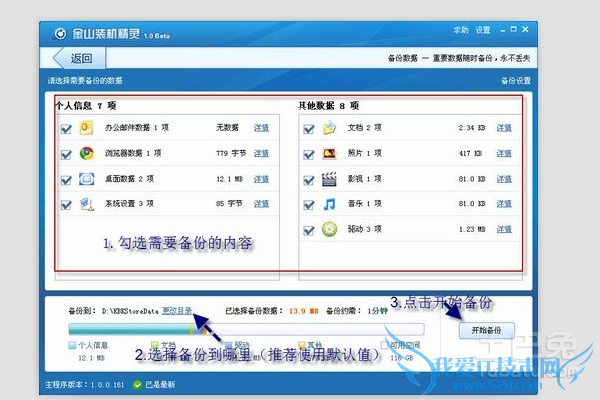The image size is (600, 400).
Task: Open 详情 for 浏览器数据
Action: click(x=261, y=153)
